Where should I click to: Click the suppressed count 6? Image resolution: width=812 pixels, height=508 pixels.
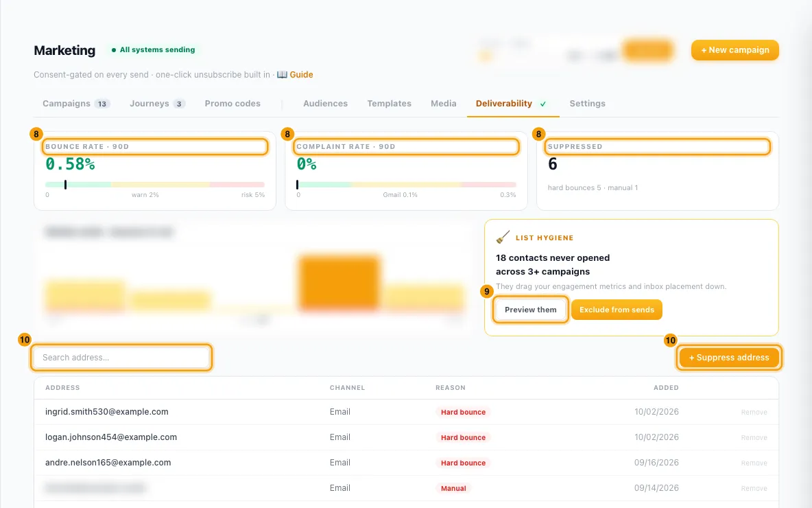point(553,164)
